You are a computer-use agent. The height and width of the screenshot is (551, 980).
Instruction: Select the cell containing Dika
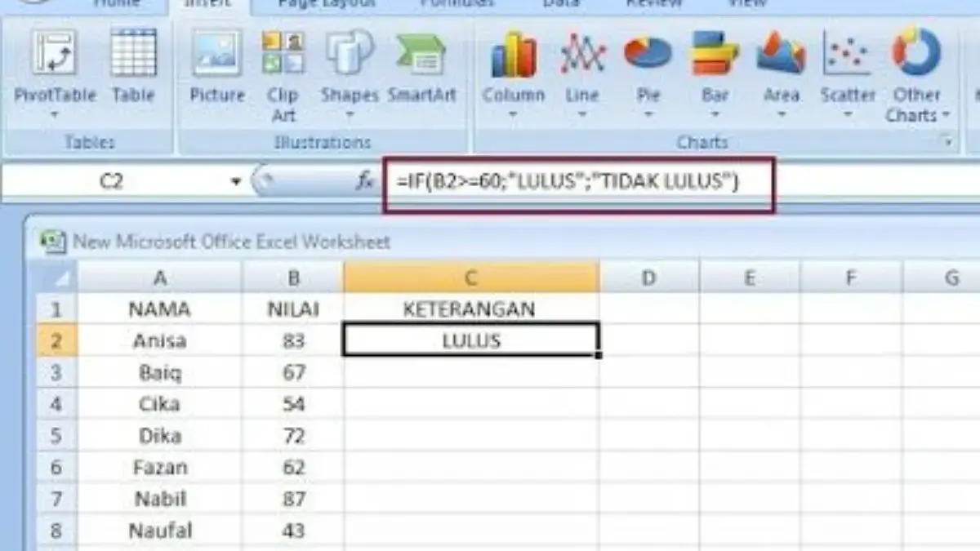160,436
